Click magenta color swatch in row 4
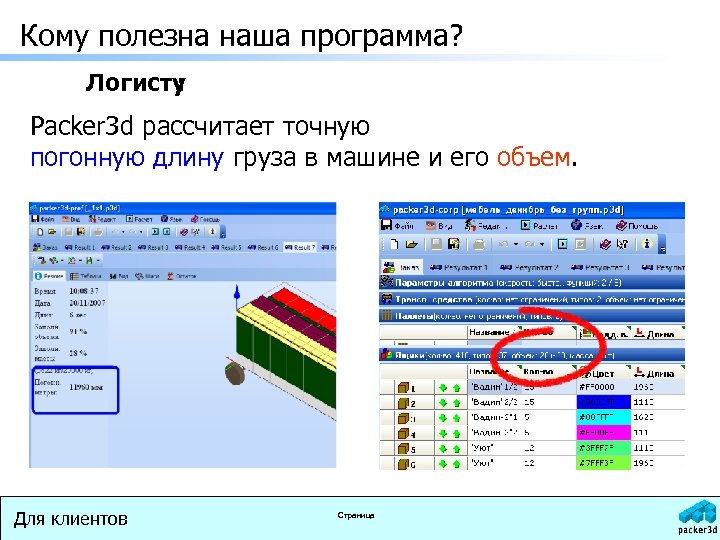This screenshot has width=720, height=540. (603, 433)
